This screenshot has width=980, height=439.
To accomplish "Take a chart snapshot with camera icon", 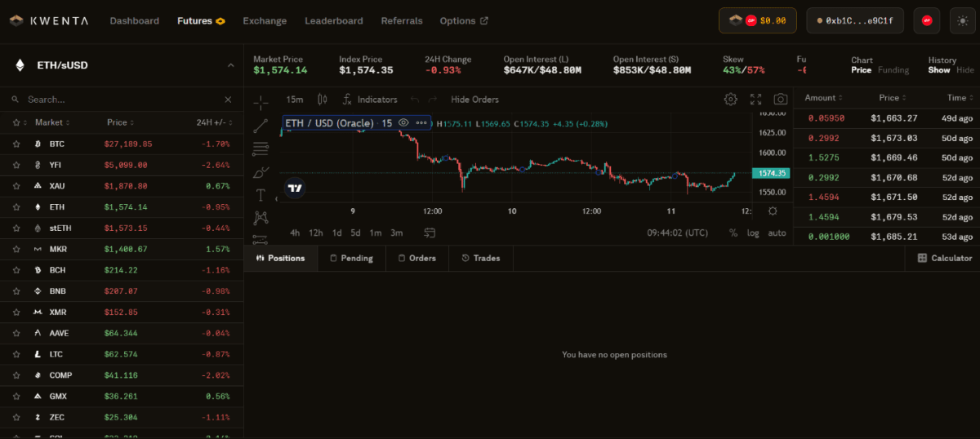I will [781, 100].
